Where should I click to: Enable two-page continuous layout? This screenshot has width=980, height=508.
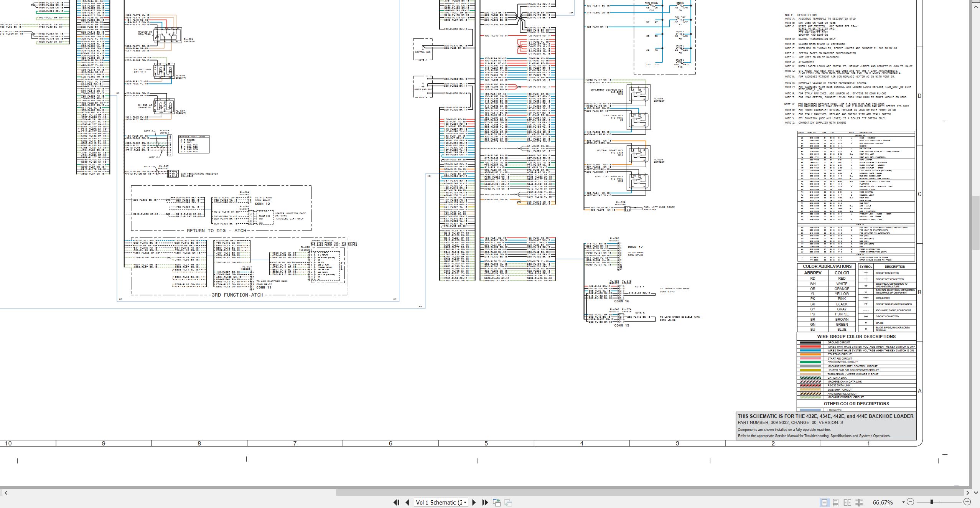tap(859, 502)
